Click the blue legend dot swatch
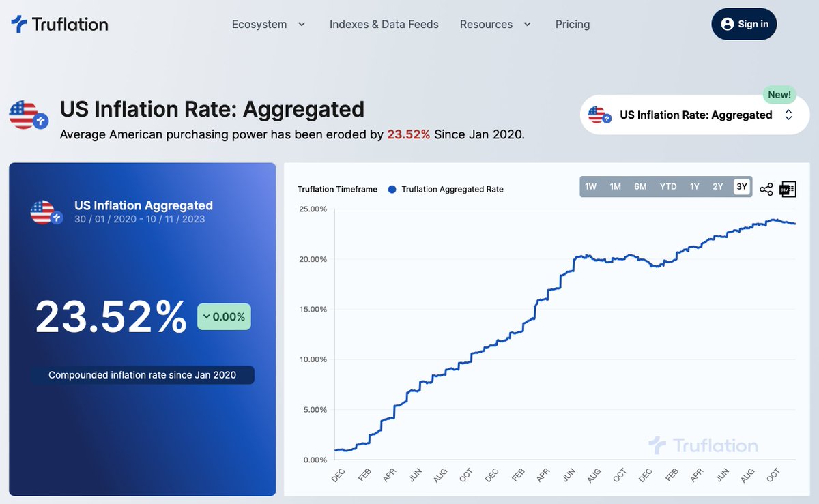This screenshot has height=504, width=819. tap(392, 190)
